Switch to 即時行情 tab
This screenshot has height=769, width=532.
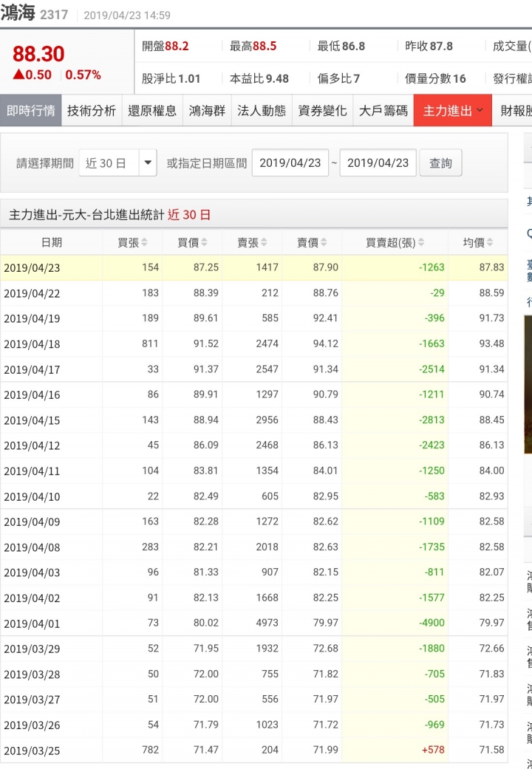click(x=30, y=110)
